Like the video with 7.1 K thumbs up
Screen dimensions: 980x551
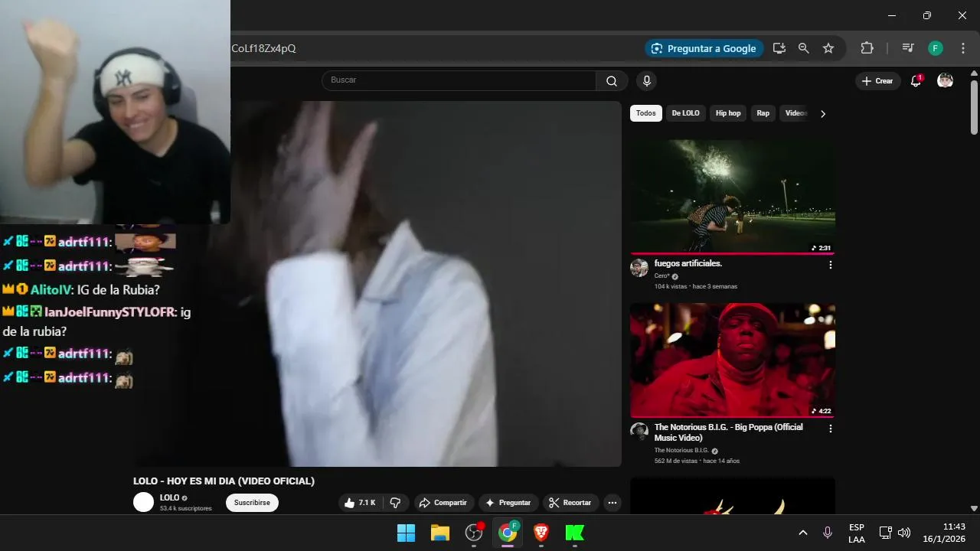[x=359, y=503]
